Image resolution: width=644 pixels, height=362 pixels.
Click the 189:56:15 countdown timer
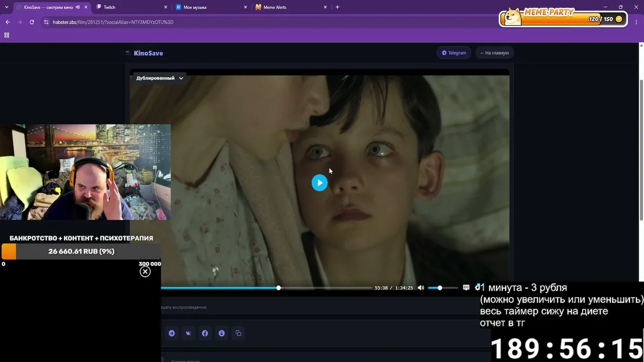coord(567,348)
